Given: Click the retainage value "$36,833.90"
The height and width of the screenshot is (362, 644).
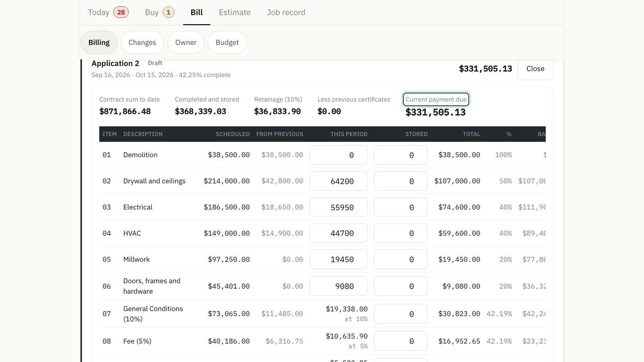Looking at the screenshot, I should 277,111.
